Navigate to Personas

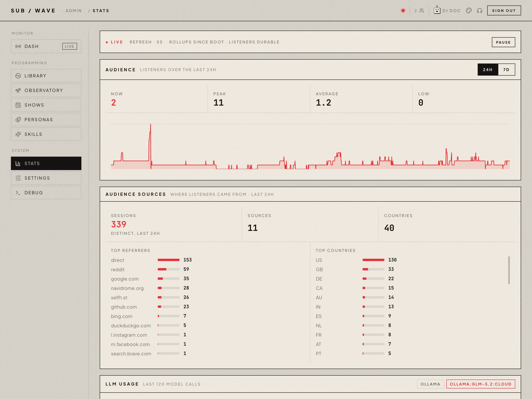click(46, 120)
